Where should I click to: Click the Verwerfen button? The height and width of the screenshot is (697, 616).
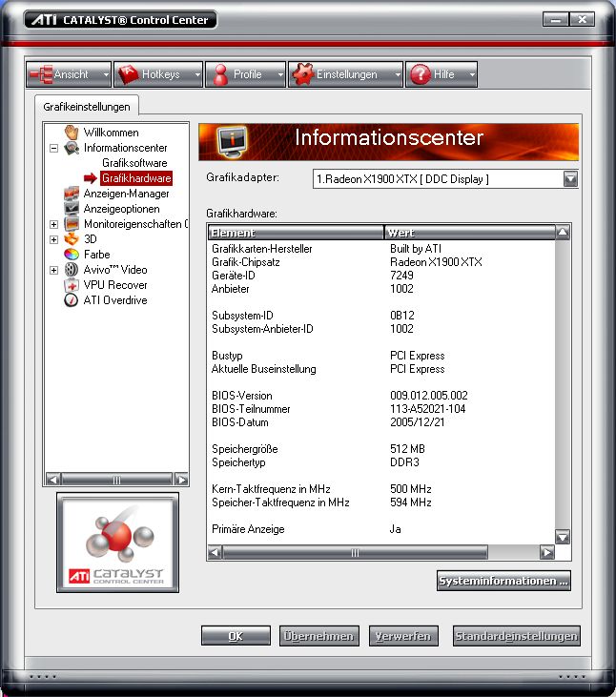(x=403, y=636)
